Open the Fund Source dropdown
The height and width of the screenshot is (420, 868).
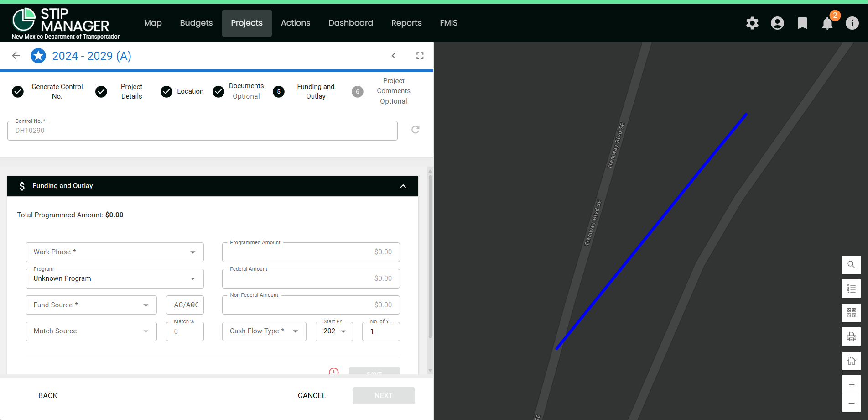click(91, 305)
